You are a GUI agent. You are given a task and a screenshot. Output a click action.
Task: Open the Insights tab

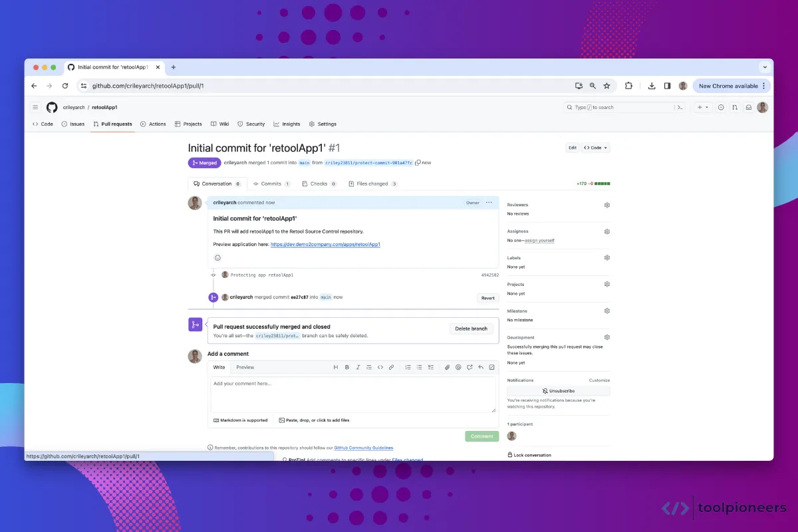point(287,124)
